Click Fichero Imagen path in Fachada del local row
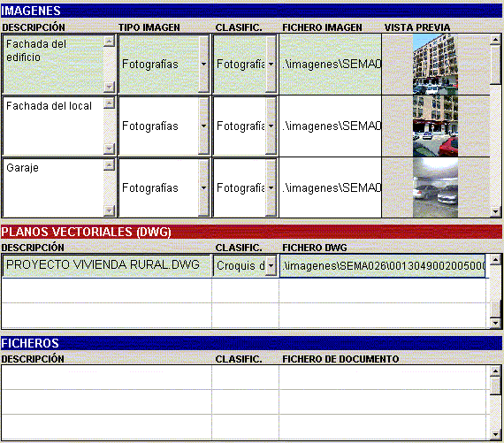 pos(331,126)
